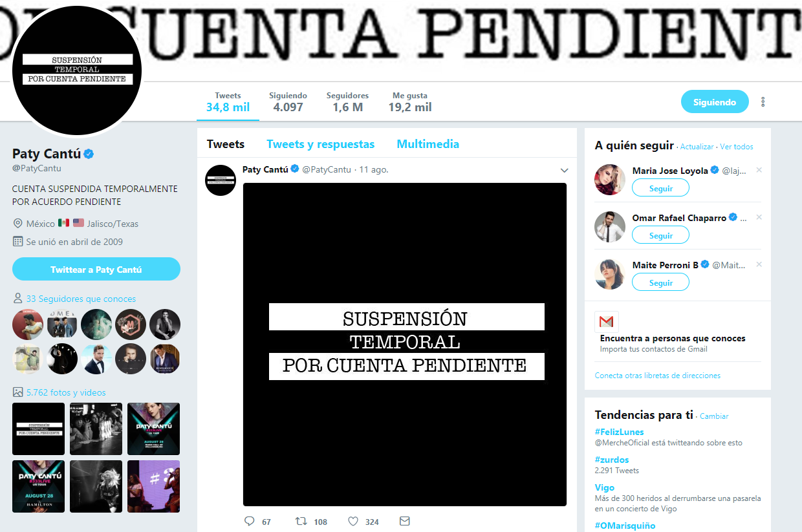Click Cambiar next to Tendencias para ti
This screenshot has width=802, height=532.
[714, 416]
